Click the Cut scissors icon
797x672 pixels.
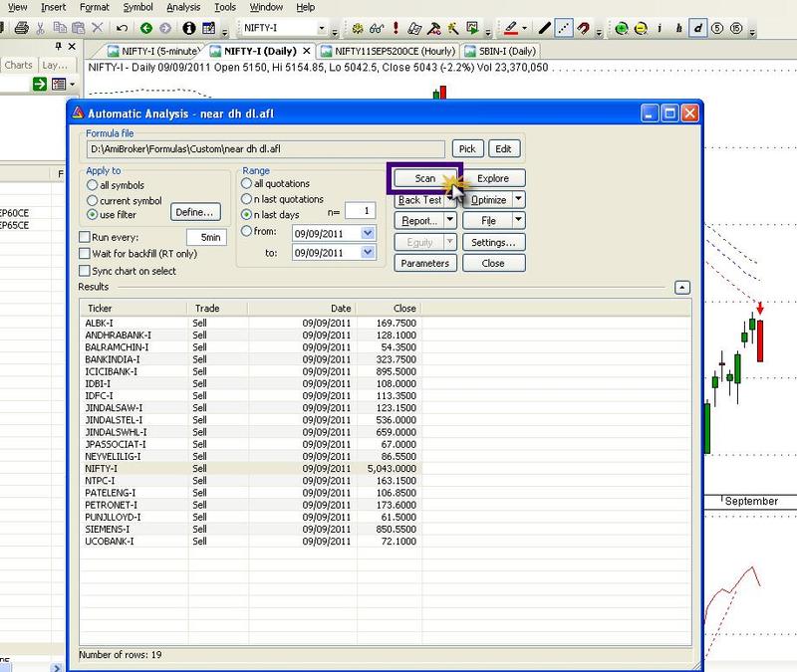tap(40, 28)
